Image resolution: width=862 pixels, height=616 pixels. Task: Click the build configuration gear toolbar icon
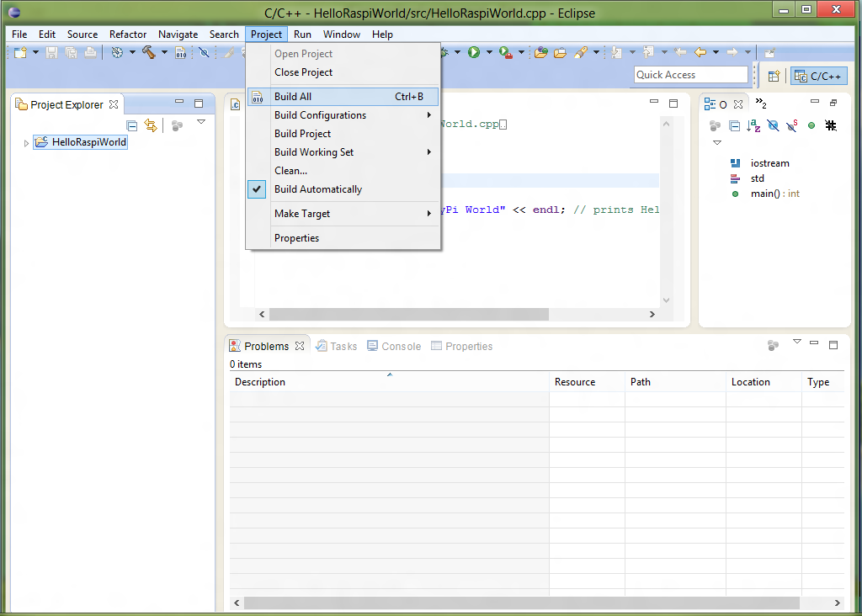[117, 53]
